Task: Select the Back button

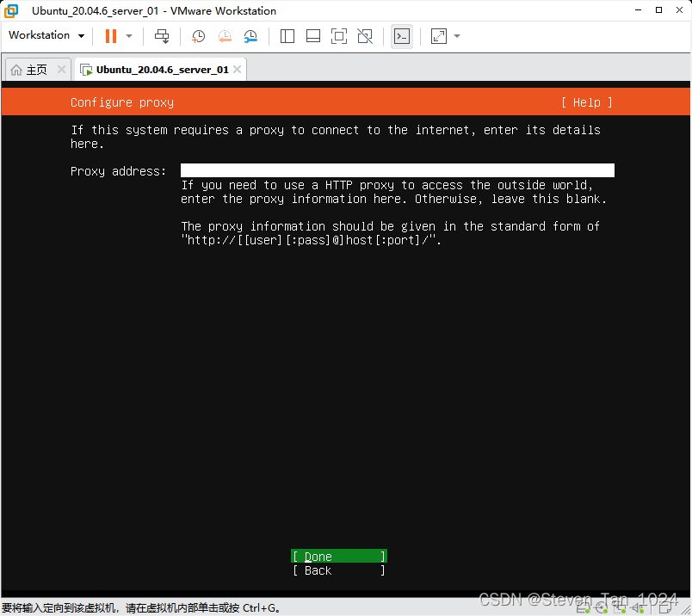Action: pos(339,570)
